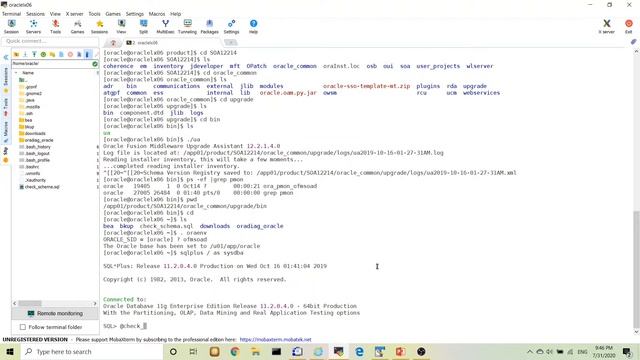Click the first SFTP browser toolbar icon
Screen dimensions: 640x360
click(16, 54)
